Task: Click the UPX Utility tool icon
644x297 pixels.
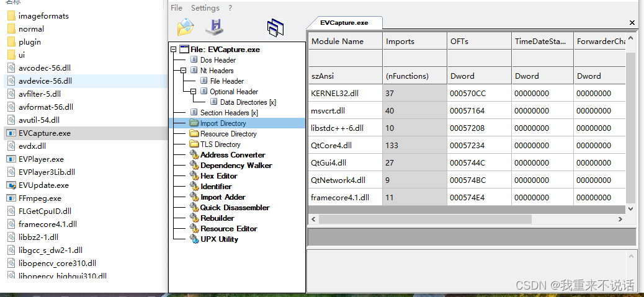Action: [x=194, y=239]
